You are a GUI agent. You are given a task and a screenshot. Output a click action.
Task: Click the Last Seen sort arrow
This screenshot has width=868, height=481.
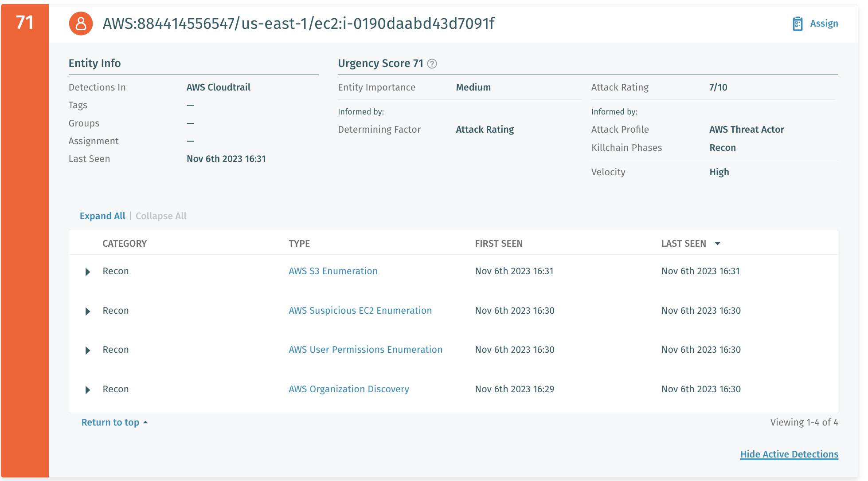coord(718,244)
